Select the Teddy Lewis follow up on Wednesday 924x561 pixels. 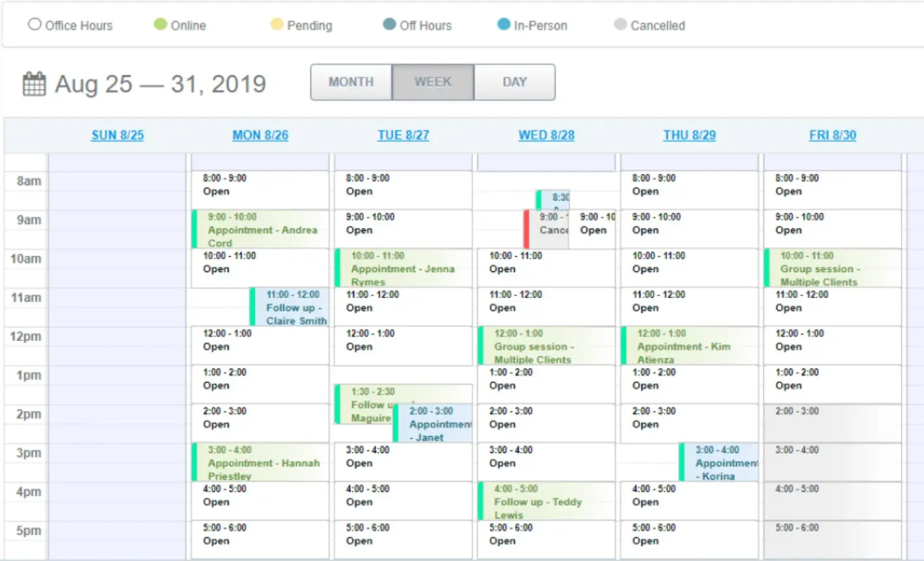click(547, 501)
